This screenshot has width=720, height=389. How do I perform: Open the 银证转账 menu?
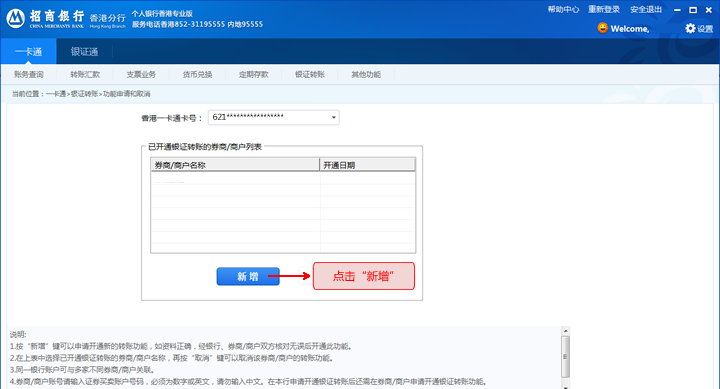(310, 74)
